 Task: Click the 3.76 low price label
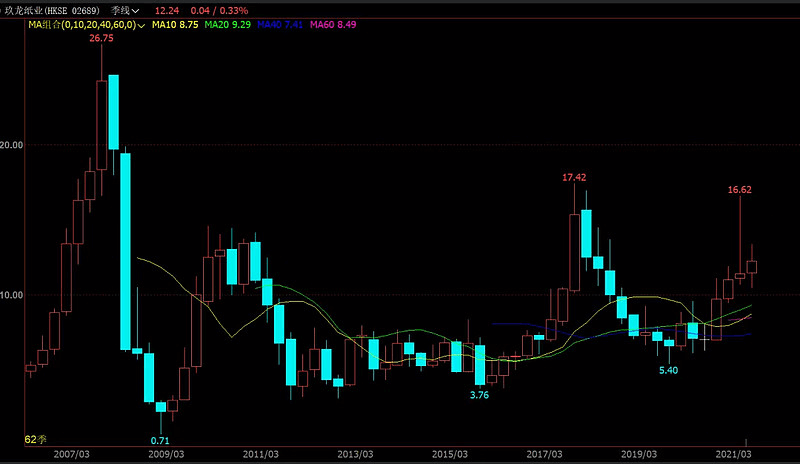(479, 395)
